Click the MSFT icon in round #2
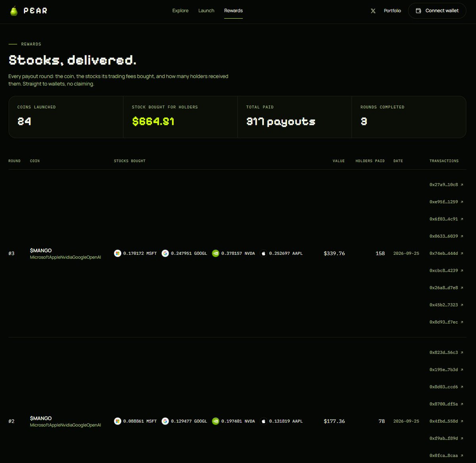Viewport: 476px width, 463px height. click(117, 421)
